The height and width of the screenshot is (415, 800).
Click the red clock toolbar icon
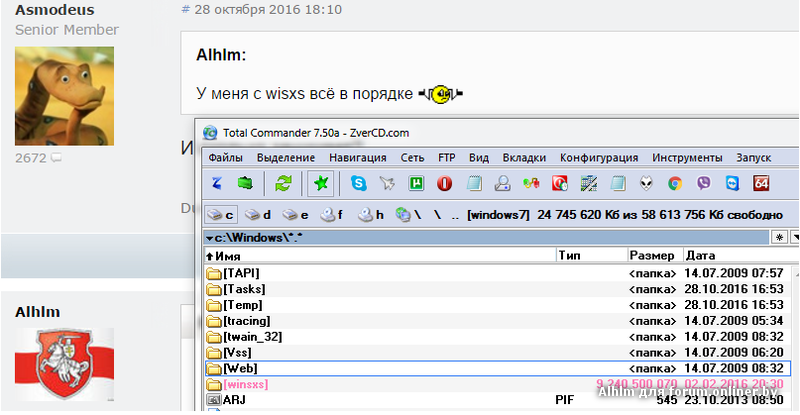pos(560,183)
